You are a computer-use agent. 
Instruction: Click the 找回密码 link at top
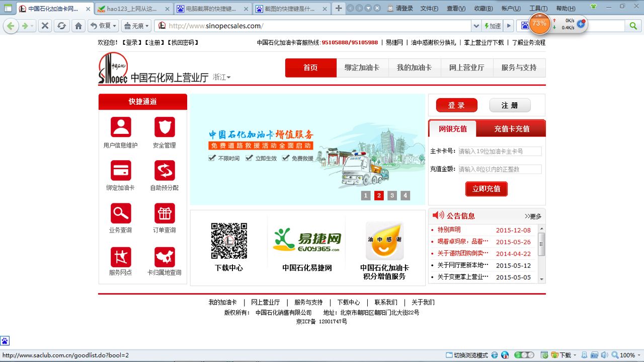tap(182, 43)
